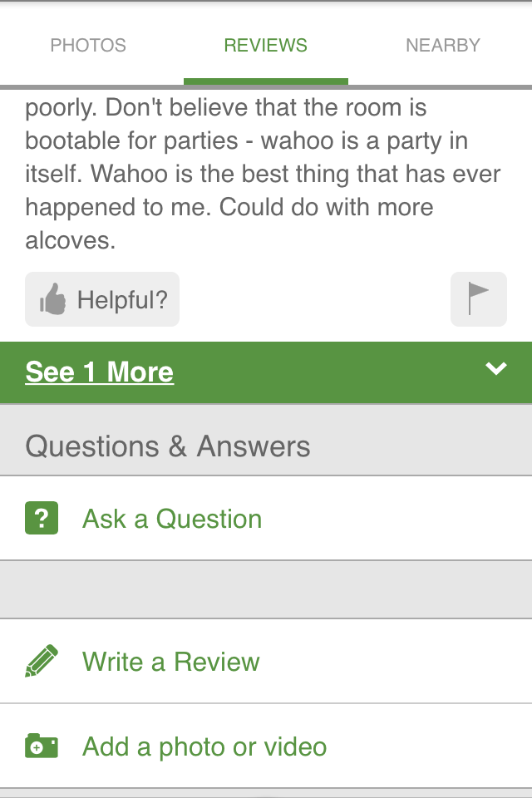This screenshot has width=532, height=798.
Task: Mark the review as Helpful
Action: tap(102, 299)
